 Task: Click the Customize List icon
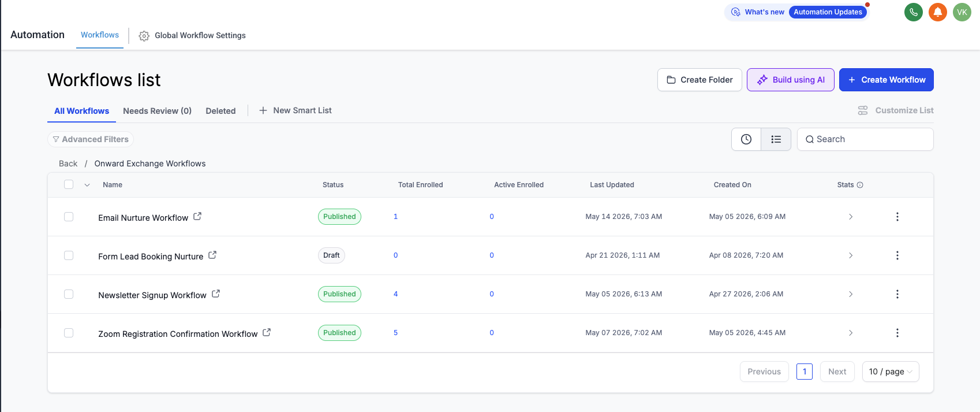(x=863, y=110)
